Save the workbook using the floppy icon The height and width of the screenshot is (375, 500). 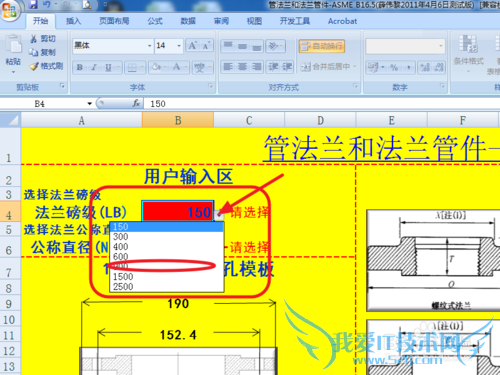33,4
